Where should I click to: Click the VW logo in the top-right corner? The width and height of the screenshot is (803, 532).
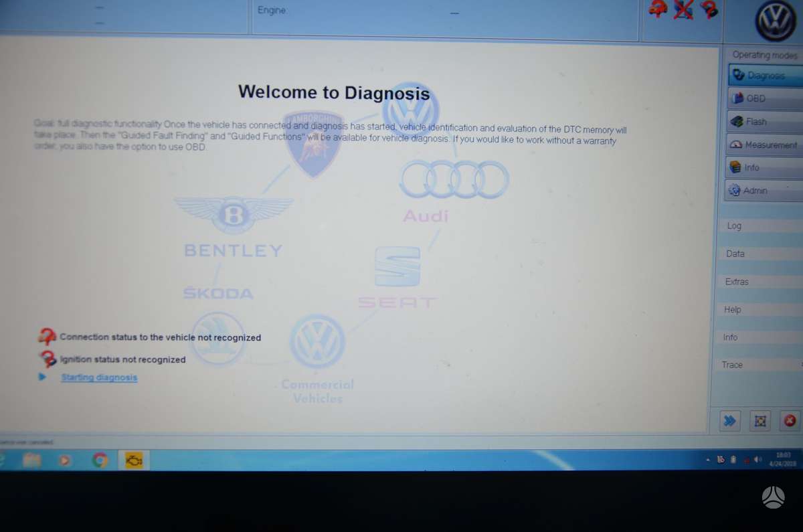[775, 20]
